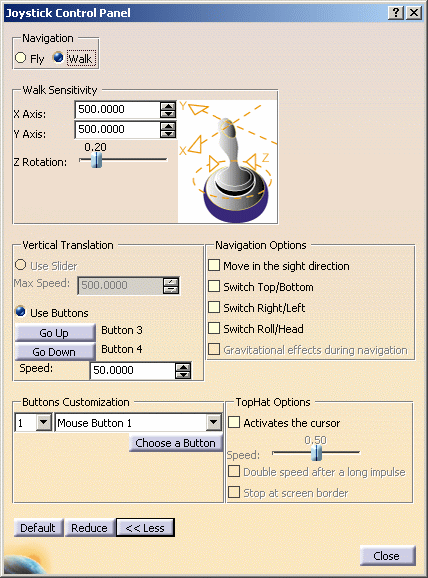Open the button number dropdown

(x=44, y=422)
